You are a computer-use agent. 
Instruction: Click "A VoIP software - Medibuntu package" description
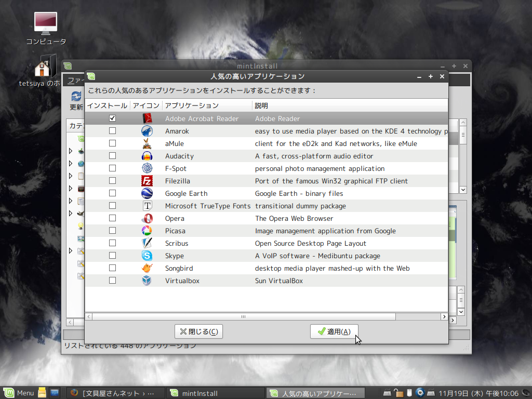click(317, 256)
